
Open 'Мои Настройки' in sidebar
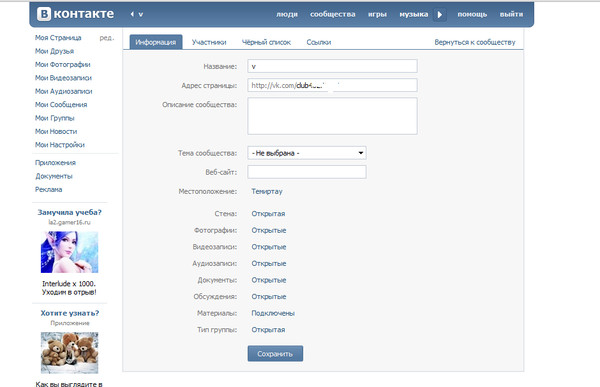click(60, 145)
